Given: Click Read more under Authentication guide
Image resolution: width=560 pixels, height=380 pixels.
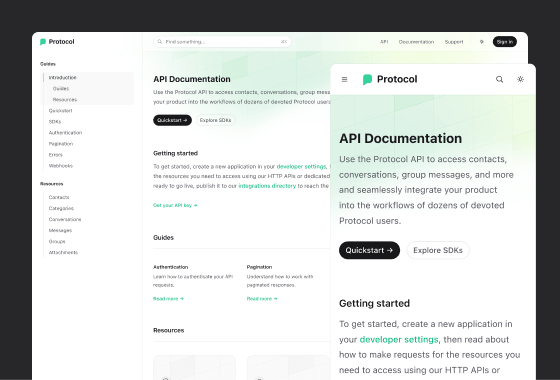Looking at the screenshot, I should click(x=168, y=299).
